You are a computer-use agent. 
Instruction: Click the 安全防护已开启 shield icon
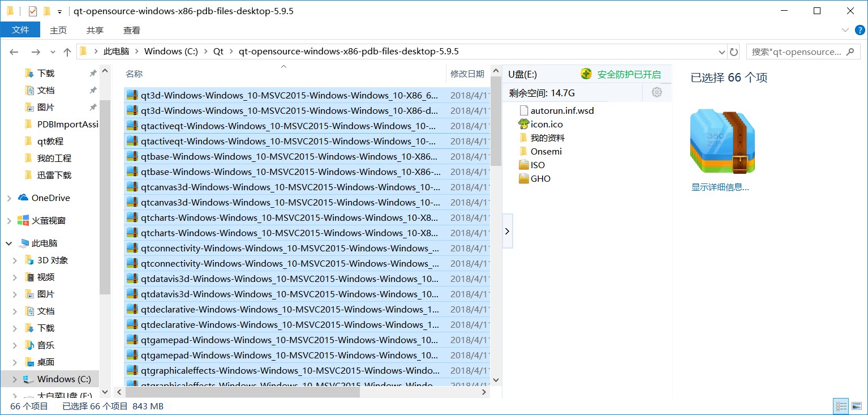(586, 74)
